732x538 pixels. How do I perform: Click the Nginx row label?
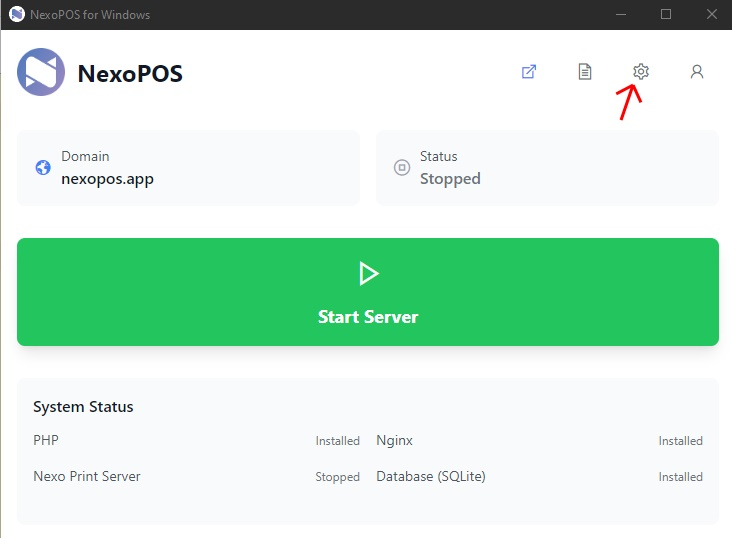[x=394, y=440]
